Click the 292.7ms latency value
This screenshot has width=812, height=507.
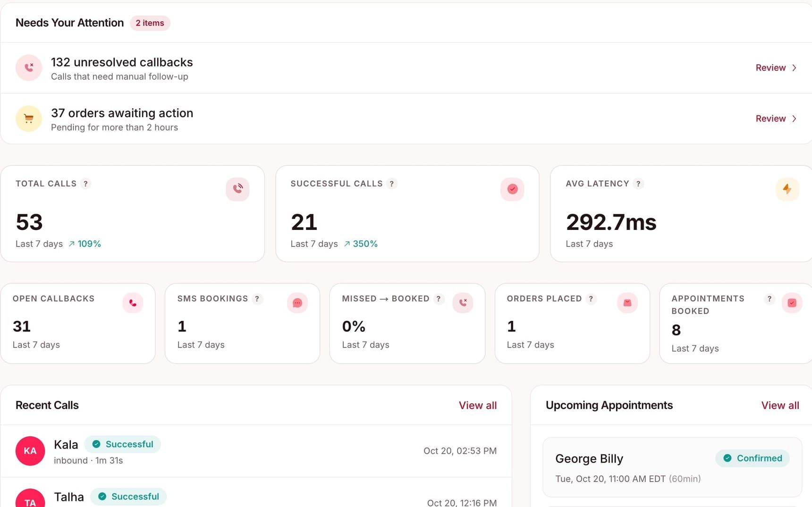click(x=611, y=222)
